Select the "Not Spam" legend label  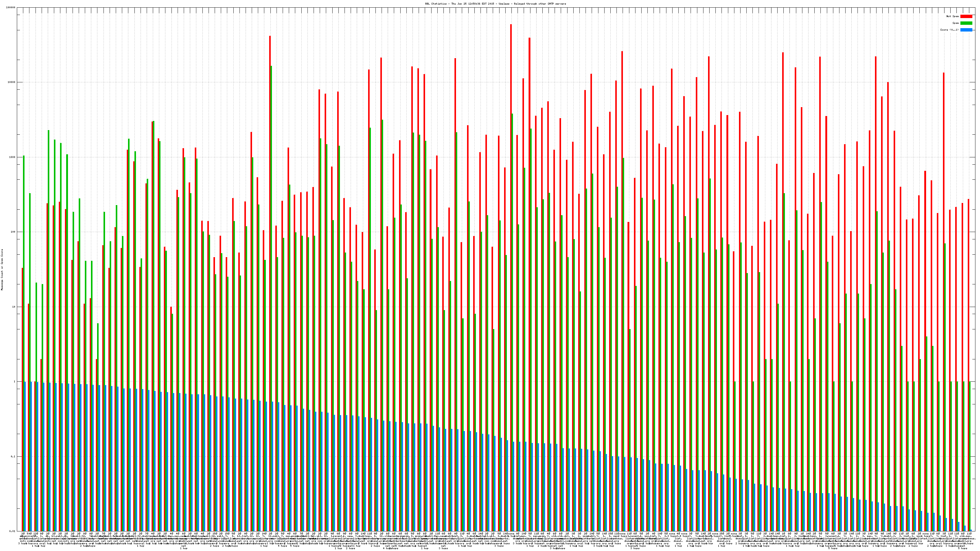pos(953,16)
